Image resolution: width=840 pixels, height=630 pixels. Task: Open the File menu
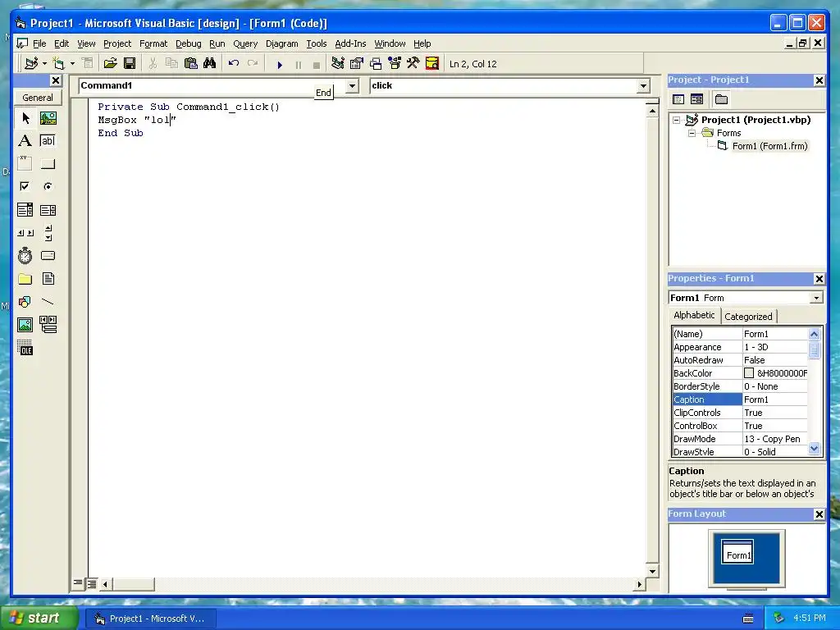(39, 43)
